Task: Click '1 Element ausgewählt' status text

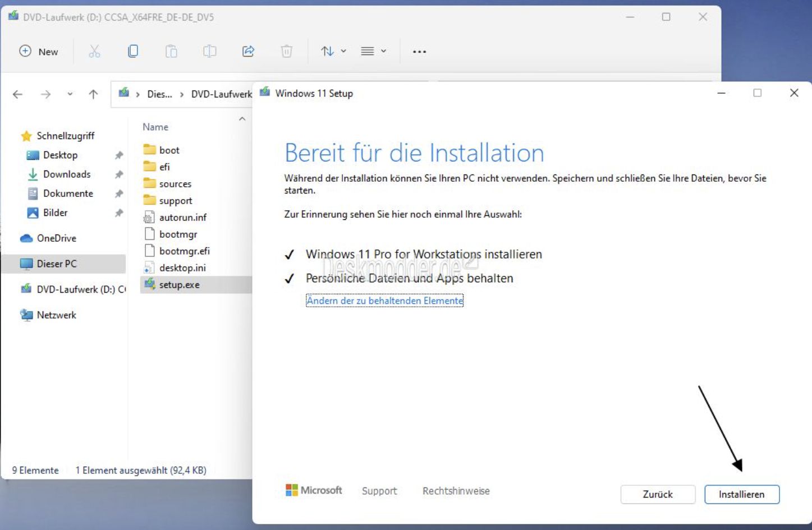Action: pyautogui.click(x=141, y=471)
